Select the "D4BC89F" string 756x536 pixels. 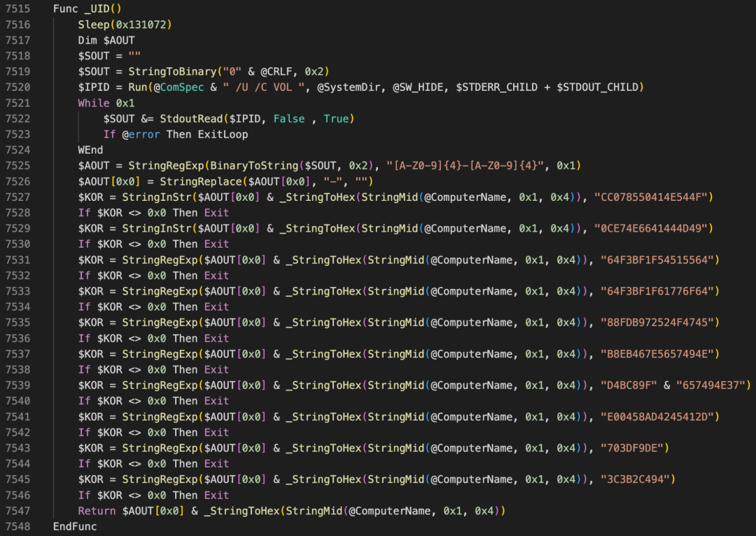coord(629,385)
